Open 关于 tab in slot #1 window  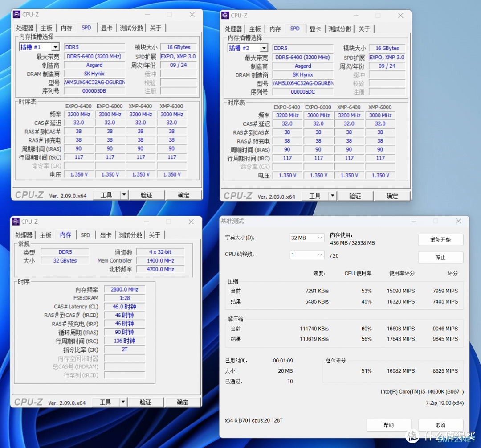click(x=155, y=28)
